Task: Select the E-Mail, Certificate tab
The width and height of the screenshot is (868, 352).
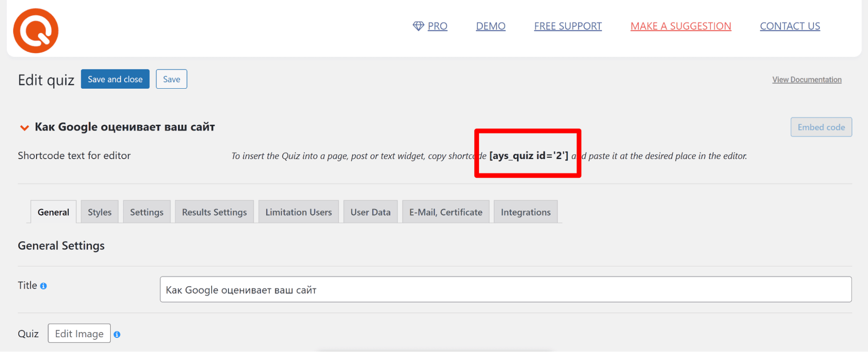Action: click(x=446, y=212)
